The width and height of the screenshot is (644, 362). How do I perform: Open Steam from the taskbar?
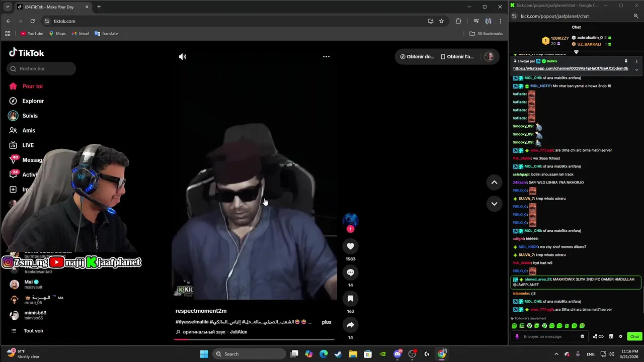(x=338, y=354)
